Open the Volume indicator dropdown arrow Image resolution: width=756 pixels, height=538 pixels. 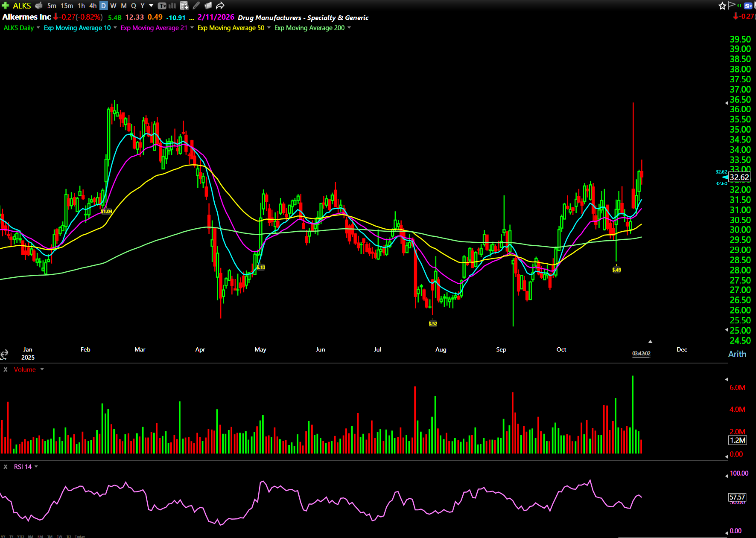coord(42,369)
